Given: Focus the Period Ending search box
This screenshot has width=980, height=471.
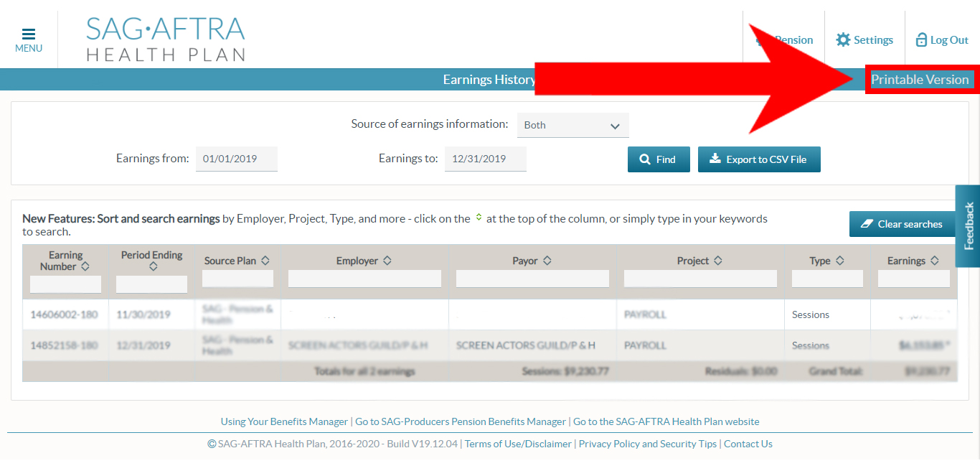Looking at the screenshot, I should coord(151,284).
